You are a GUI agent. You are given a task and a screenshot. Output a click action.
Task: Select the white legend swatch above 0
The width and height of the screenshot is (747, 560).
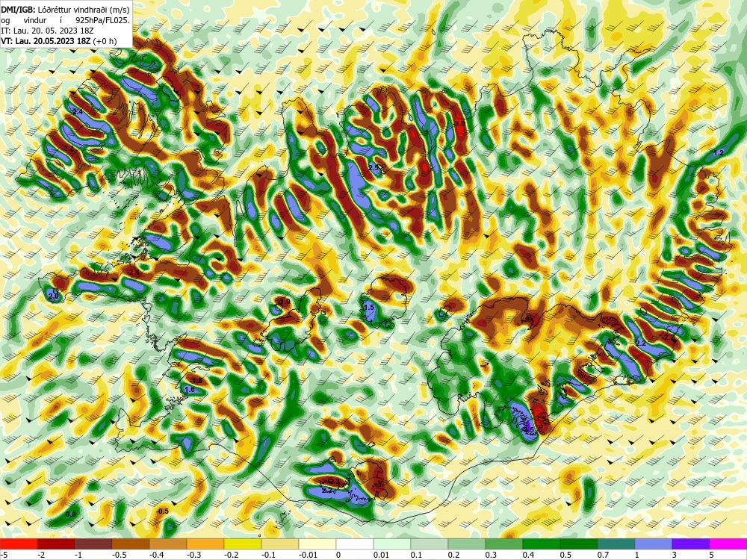tap(354, 544)
